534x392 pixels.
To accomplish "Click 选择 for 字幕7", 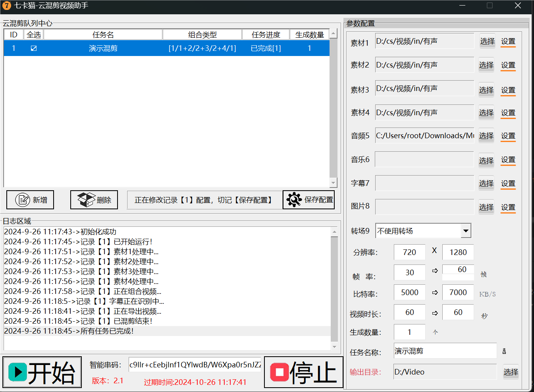I will (486, 183).
